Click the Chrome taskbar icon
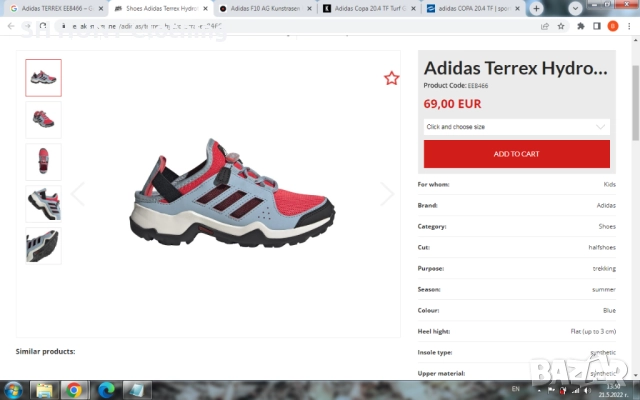 [x=74, y=390]
